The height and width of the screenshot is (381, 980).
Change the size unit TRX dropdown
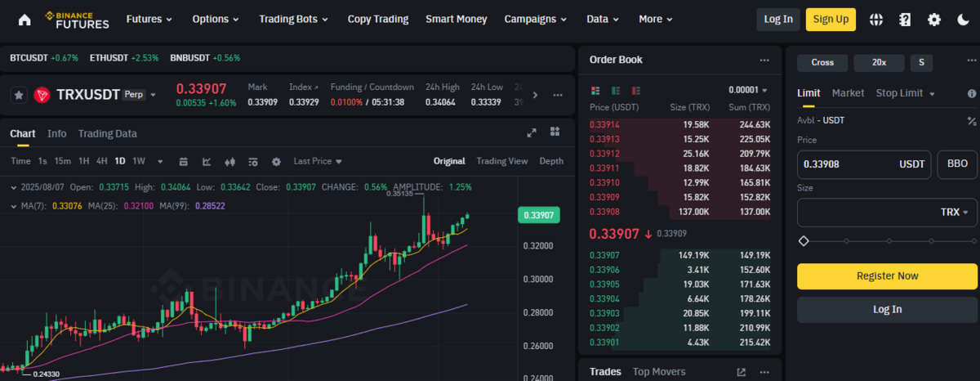954,212
